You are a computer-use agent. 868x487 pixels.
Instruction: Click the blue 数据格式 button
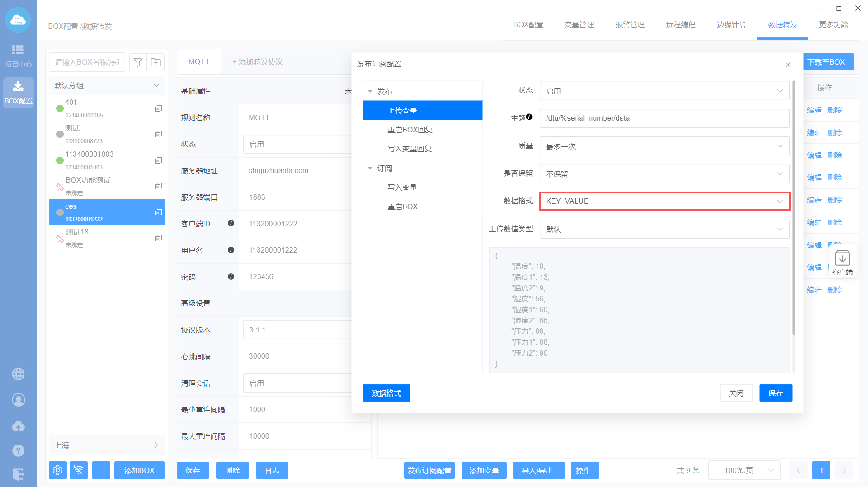[386, 393]
